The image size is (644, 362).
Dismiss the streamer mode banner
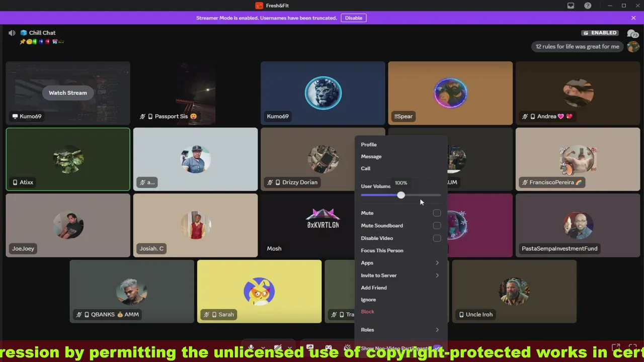[633, 18]
